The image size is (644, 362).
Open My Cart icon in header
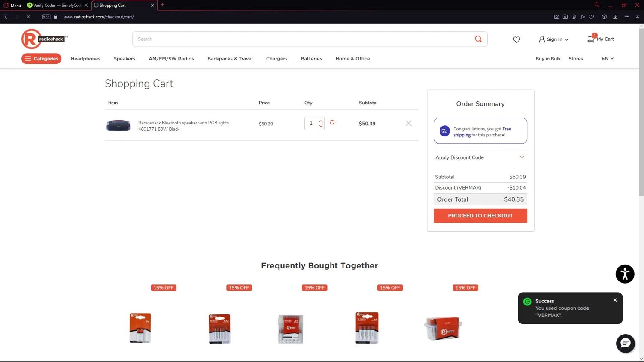pos(600,39)
